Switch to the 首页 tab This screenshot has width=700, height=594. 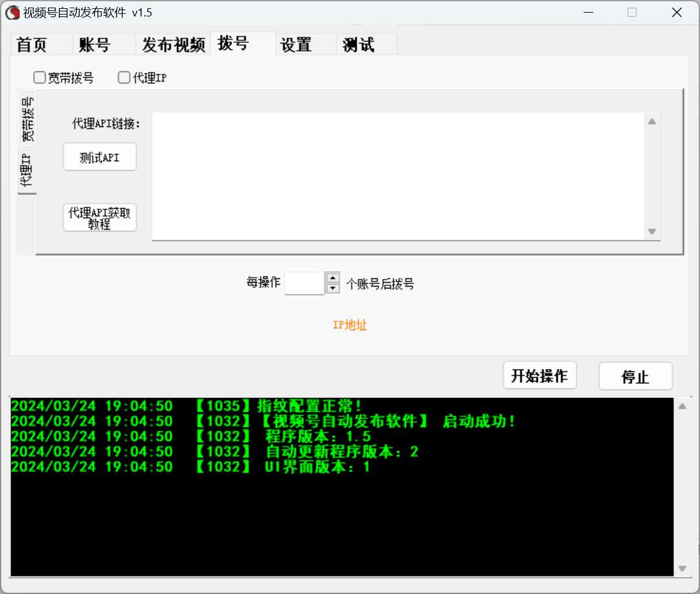tap(32, 45)
